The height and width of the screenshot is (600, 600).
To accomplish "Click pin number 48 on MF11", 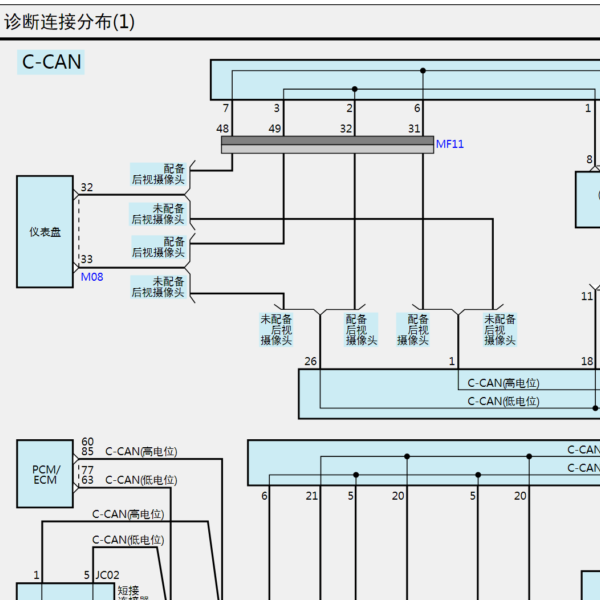I will point(223,129).
